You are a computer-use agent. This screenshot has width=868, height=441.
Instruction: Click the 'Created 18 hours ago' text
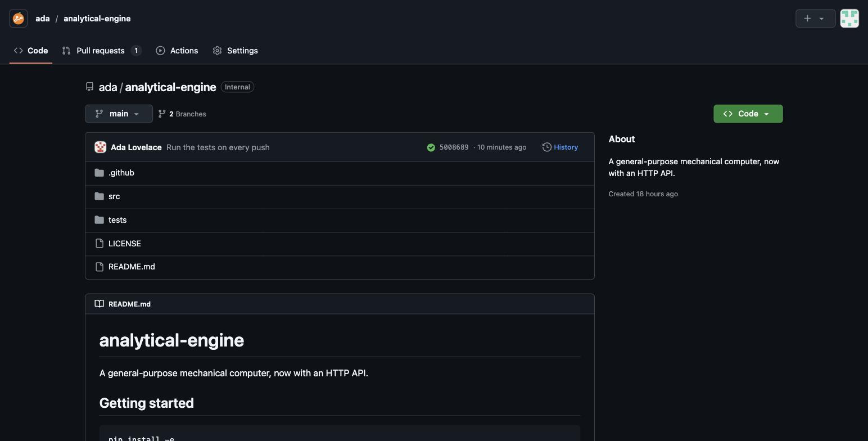643,194
